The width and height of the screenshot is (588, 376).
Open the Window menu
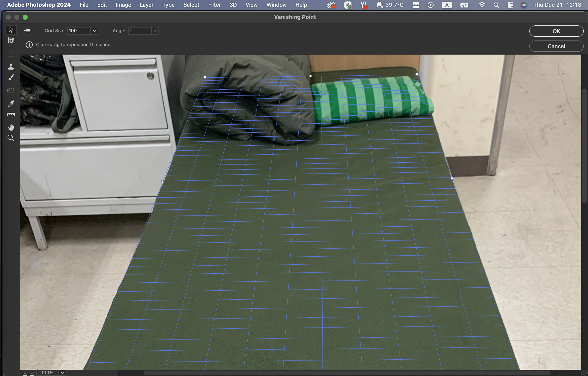pyautogui.click(x=276, y=5)
